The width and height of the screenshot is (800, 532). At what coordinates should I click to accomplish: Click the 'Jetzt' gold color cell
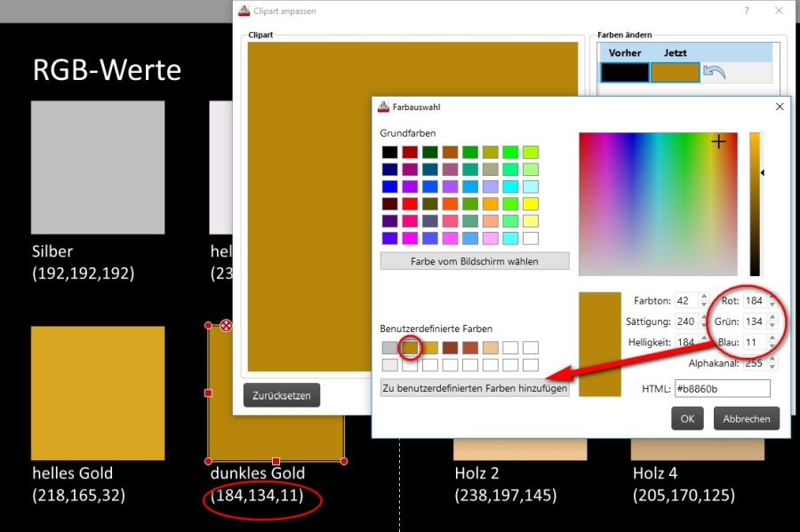pyautogui.click(x=675, y=72)
